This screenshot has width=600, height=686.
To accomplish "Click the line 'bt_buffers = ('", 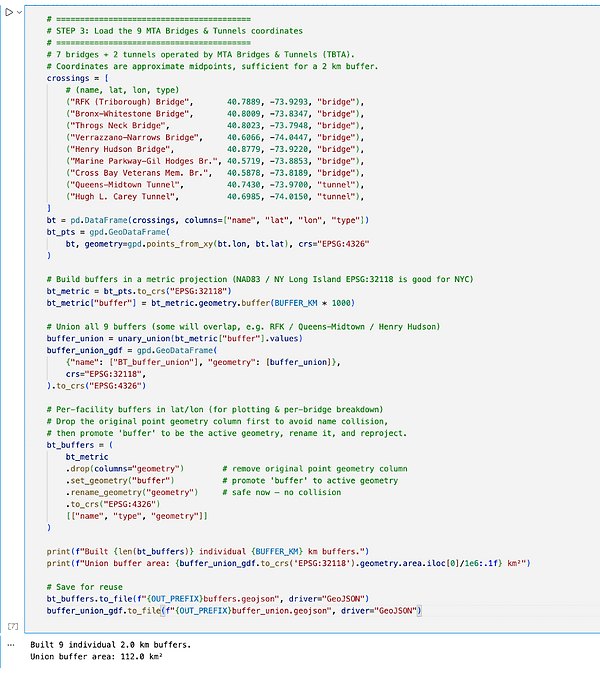I will coord(80,444).
